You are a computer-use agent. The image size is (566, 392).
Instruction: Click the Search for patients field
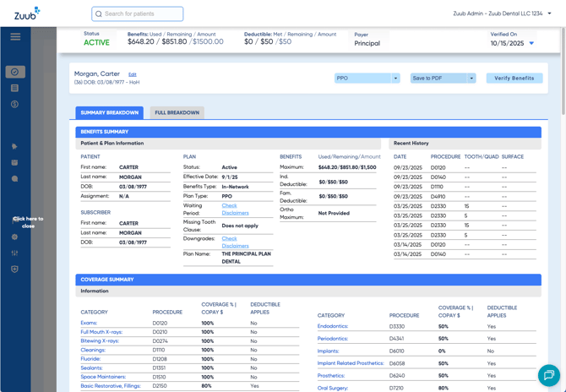[138, 14]
